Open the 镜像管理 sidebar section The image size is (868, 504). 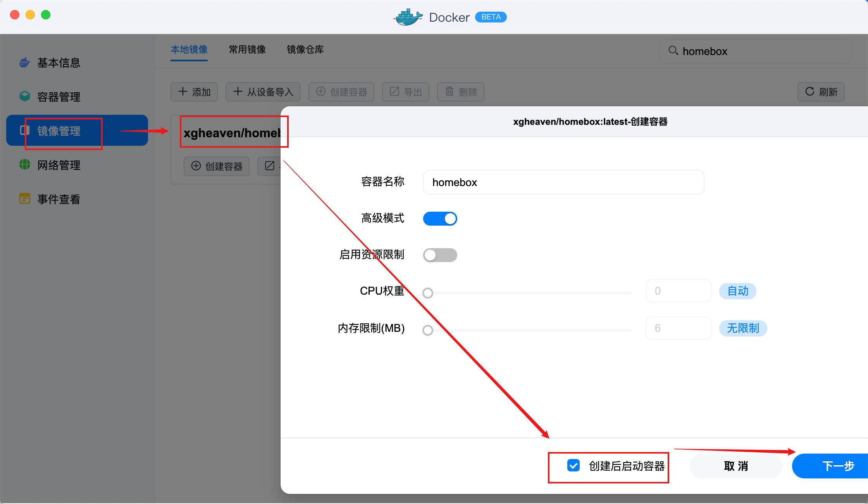pos(59,131)
